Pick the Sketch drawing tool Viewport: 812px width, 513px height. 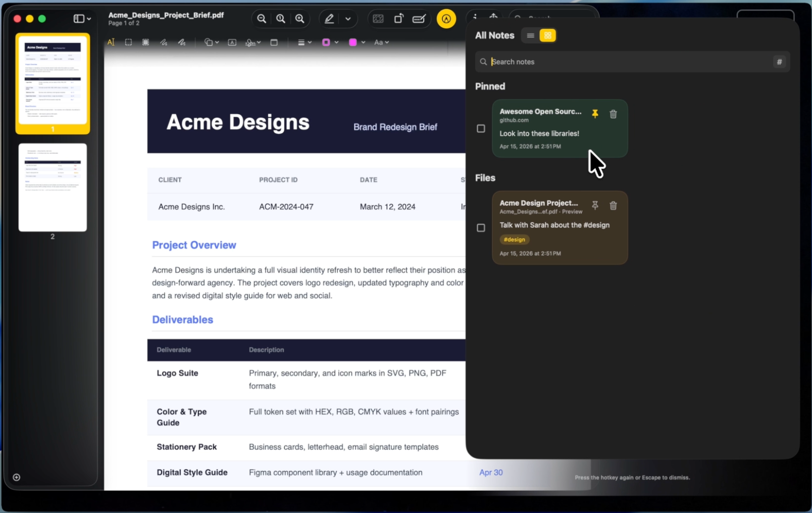tap(164, 42)
